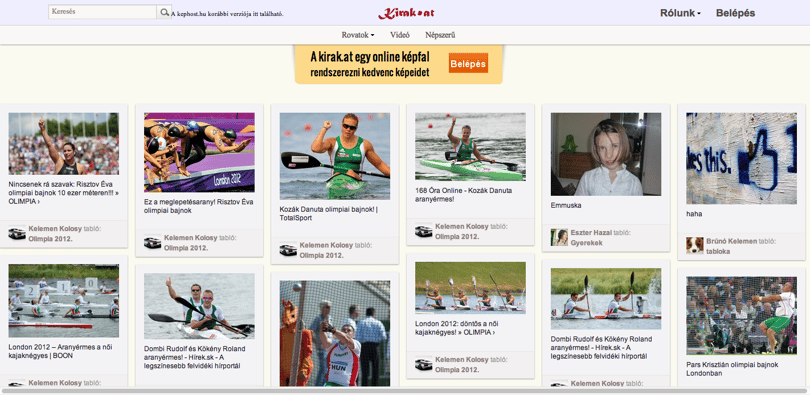Open the Népszerű tab
Screen dimensions: 810x395
tap(440, 35)
